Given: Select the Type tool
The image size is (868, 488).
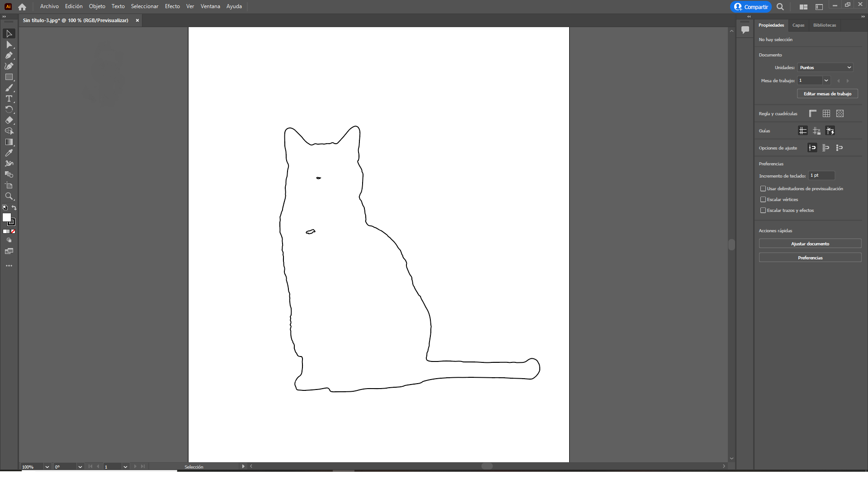Looking at the screenshot, I should pyautogui.click(x=9, y=99).
